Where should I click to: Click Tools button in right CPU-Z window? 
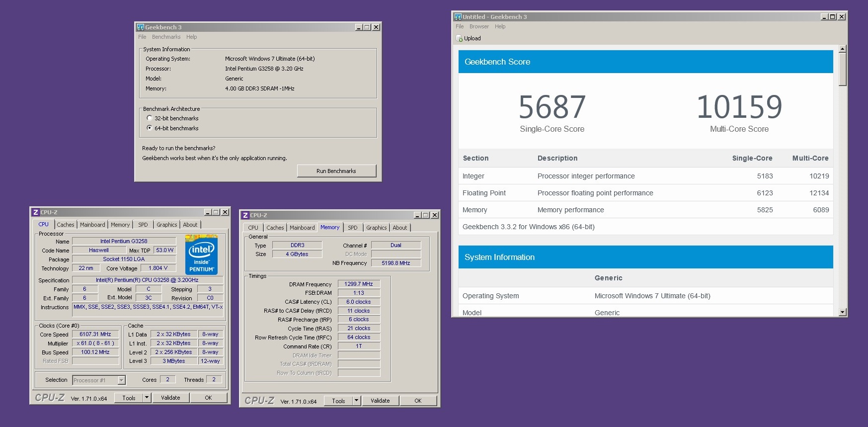[338, 401]
